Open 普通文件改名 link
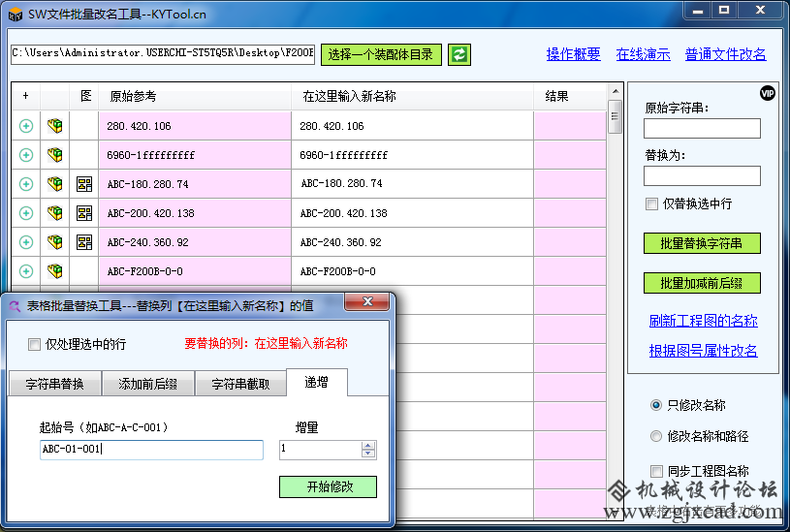Image resolution: width=790 pixels, height=532 pixels. (x=725, y=54)
